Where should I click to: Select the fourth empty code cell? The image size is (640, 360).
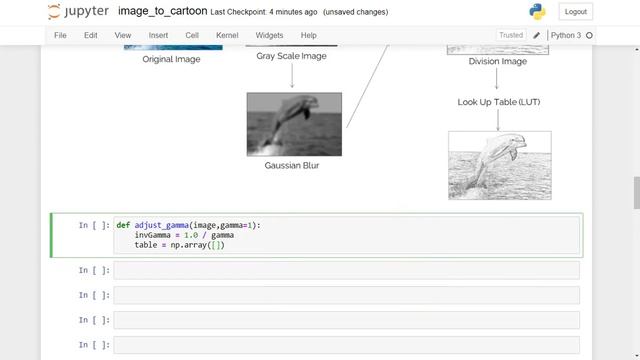(x=346, y=345)
